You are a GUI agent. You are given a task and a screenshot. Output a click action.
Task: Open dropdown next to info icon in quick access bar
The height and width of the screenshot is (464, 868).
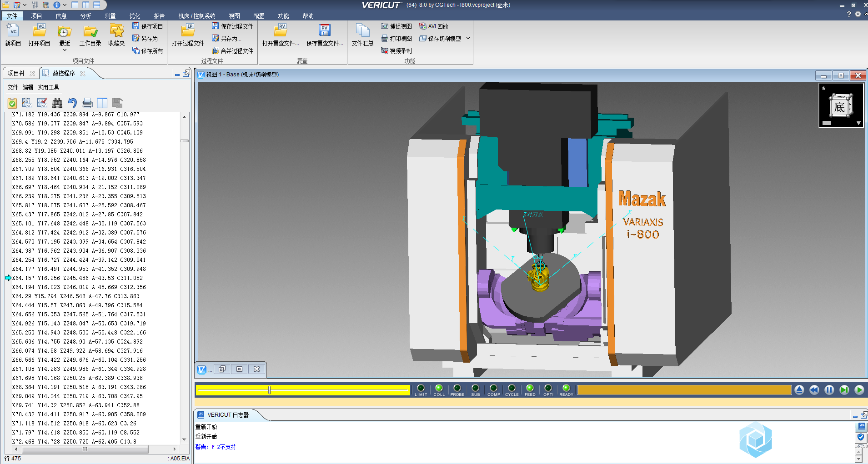click(x=65, y=5)
